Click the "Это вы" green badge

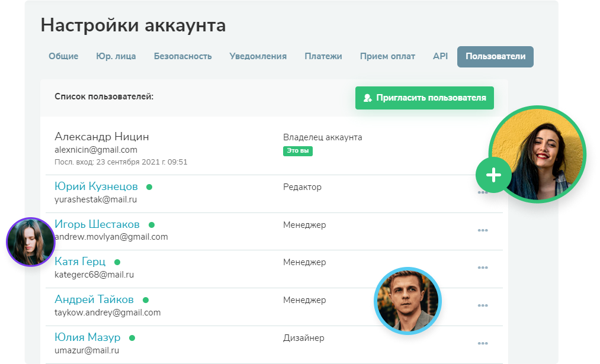pyautogui.click(x=298, y=151)
